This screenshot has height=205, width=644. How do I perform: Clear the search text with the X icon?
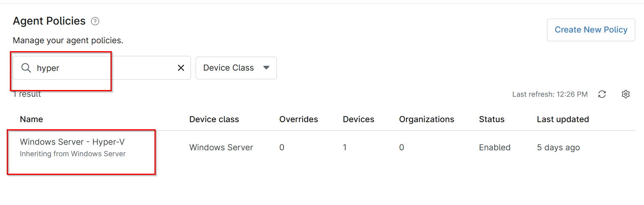(181, 68)
